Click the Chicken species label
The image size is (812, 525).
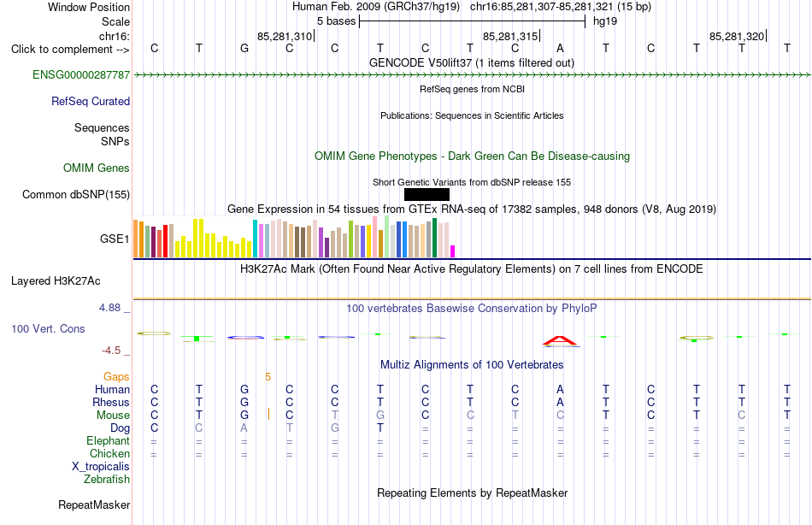[x=109, y=453]
